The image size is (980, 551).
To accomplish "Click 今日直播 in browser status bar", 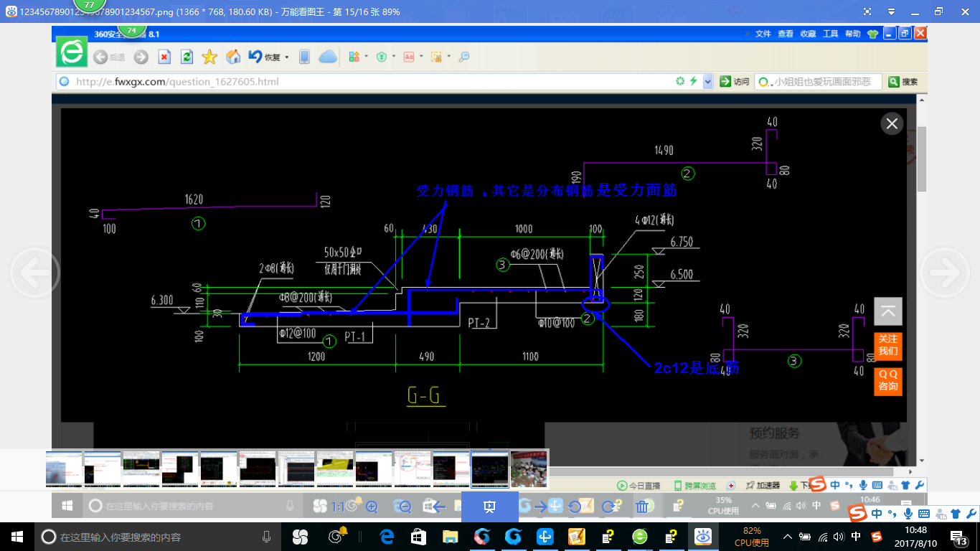I will (639, 486).
